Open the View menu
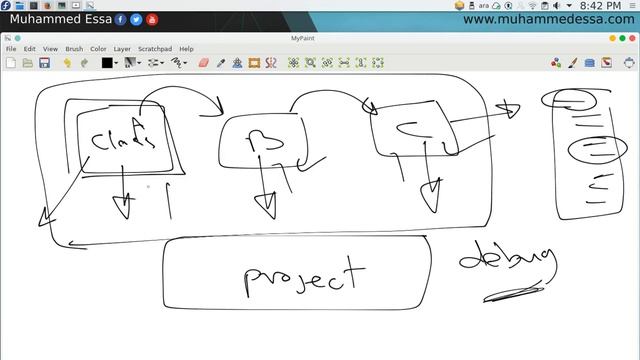 pos(50,49)
